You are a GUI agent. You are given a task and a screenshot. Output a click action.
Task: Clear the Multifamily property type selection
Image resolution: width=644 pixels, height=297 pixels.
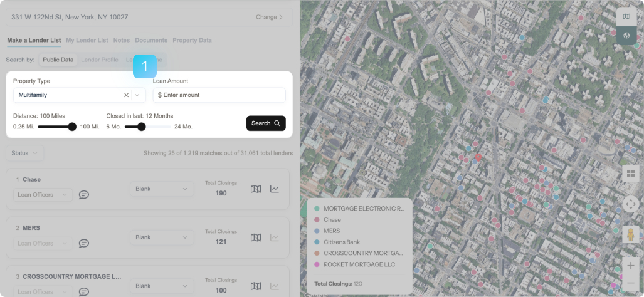pos(126,95)
